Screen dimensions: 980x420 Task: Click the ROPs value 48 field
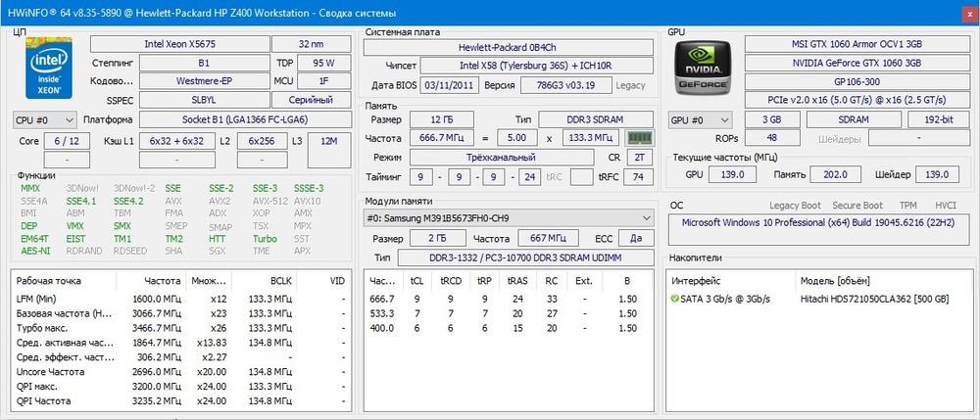pos(772,138)
